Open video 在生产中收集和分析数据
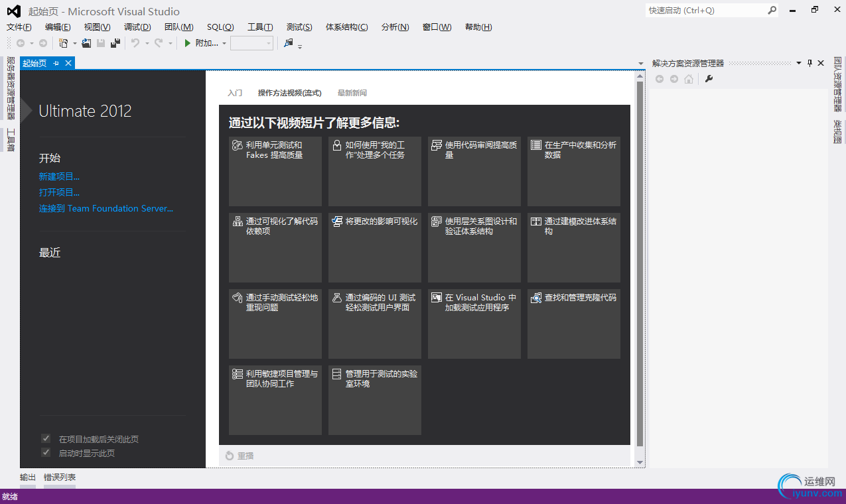This screenshot has height=504, width=846. (x=574, y=171)
